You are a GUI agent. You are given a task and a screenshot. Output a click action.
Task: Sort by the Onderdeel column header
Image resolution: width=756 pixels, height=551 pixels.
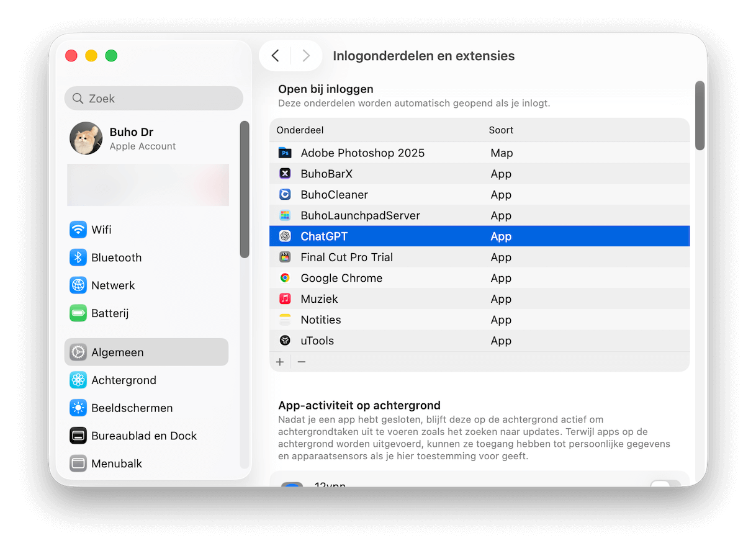point(300,130)
